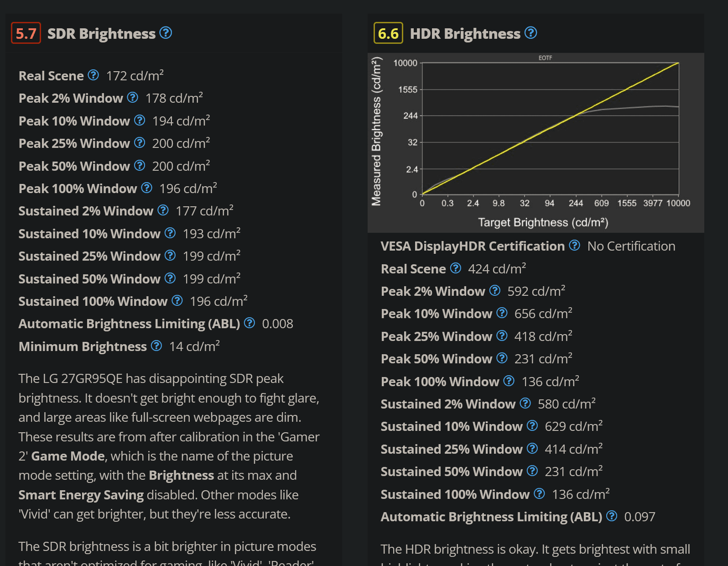Screen dimensions: 728x566
Task: Show info for SDR Sustained 100% Window
Action: click(x=177, y=300)
